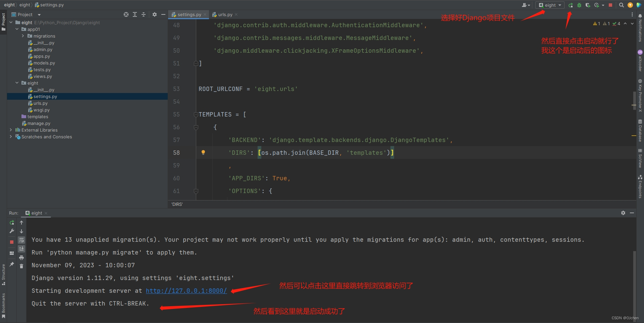Rerun the 'eight' configuration in the main toolbar
Image resolution: width=644 pixels, height=323 pixels.
point(571,5)
